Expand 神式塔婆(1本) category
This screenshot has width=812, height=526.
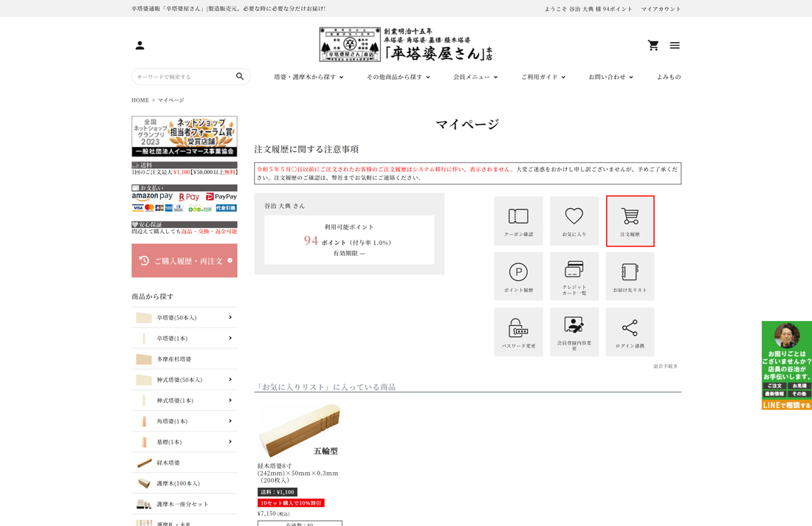pyautogui.click(x=185, y=400)
